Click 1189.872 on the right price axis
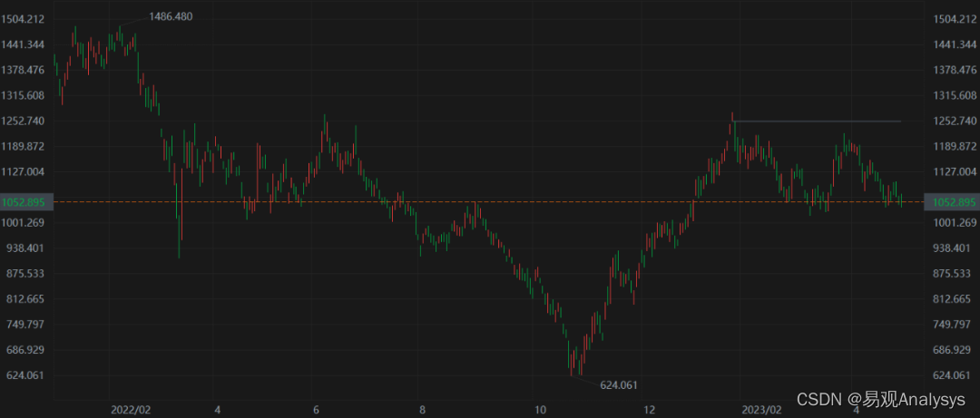The image size is (980, 418). pyautogui.click(x=955, y=146)
